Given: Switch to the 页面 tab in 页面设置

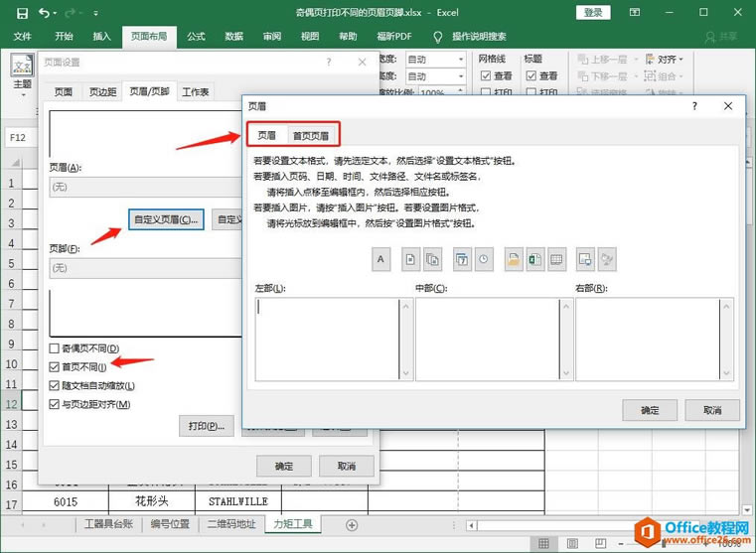Looking at the screenshot, I should pos(64,92).
